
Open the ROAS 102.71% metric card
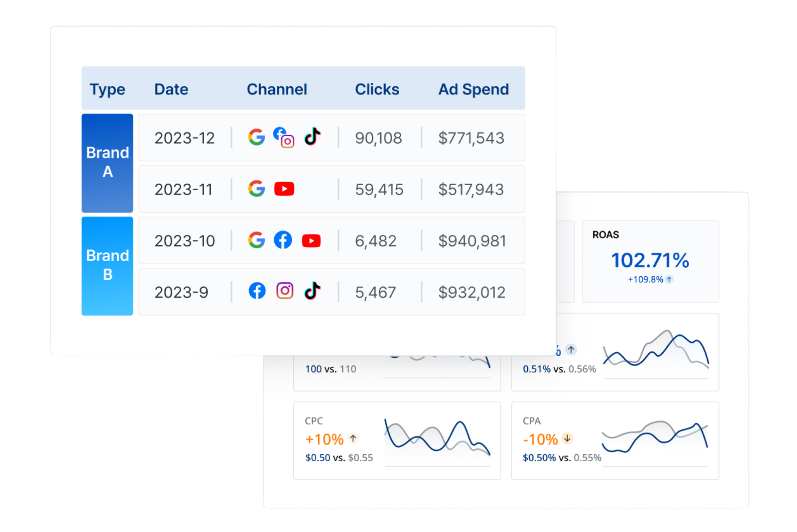pyautogui.click(x=650, y=260)
